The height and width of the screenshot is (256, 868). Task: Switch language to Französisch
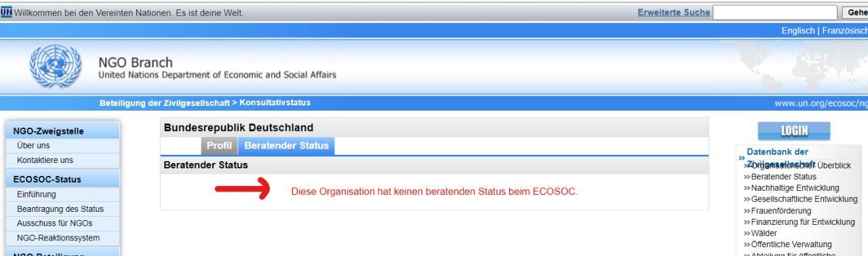(x=844, y=31)
